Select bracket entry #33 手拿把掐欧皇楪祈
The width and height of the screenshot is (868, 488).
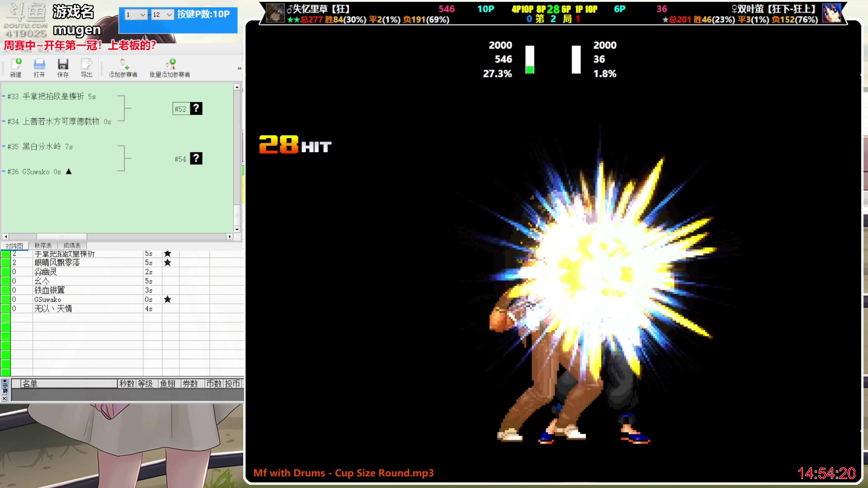tap(52, 96)
